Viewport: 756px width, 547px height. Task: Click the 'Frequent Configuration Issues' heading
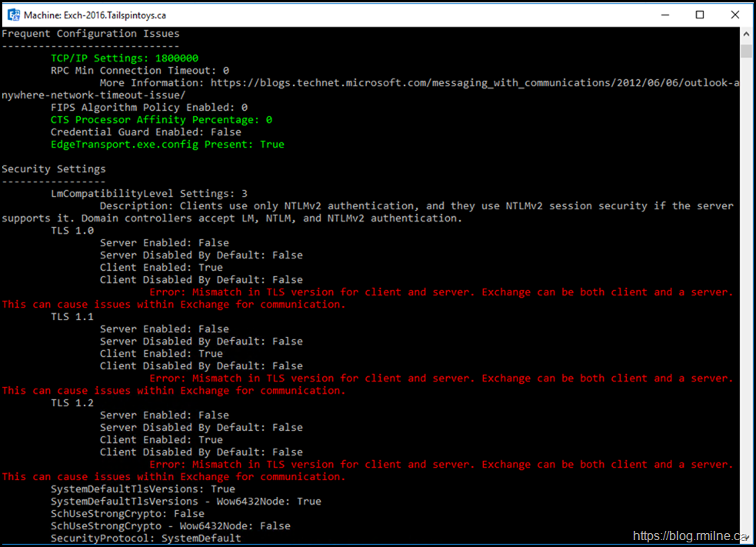[91, 34]
